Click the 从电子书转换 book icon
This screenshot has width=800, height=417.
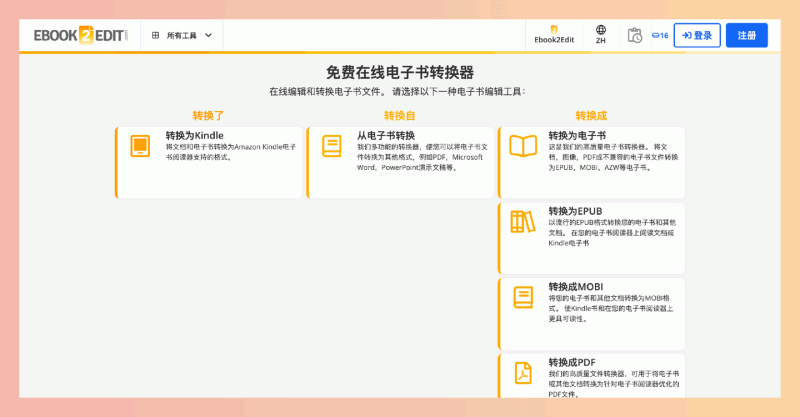click(x=332, y=146)
